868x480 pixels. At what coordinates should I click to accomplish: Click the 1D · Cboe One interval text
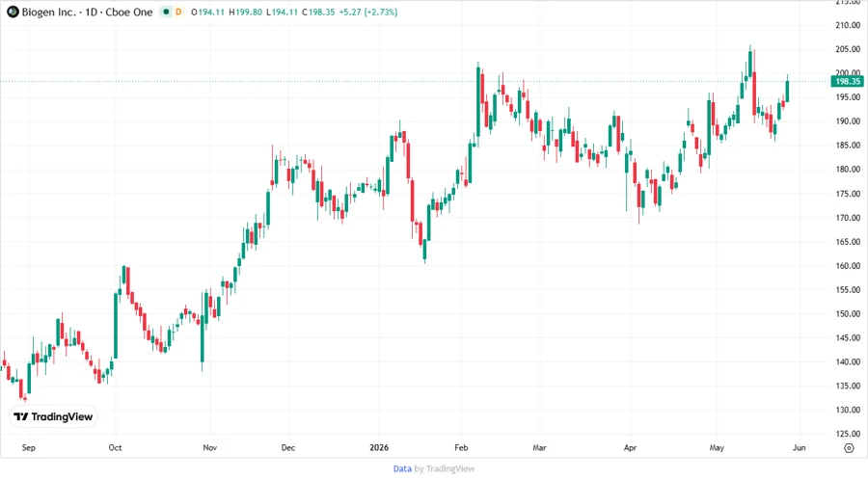pos(119,12)
